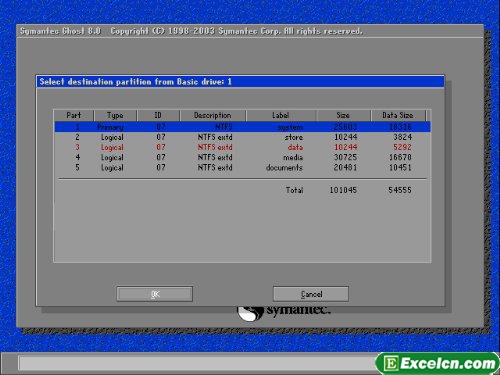This screenshot has height=375, width=500.
Task: Select partition 1 labeled system
Action: coord(242,127)
